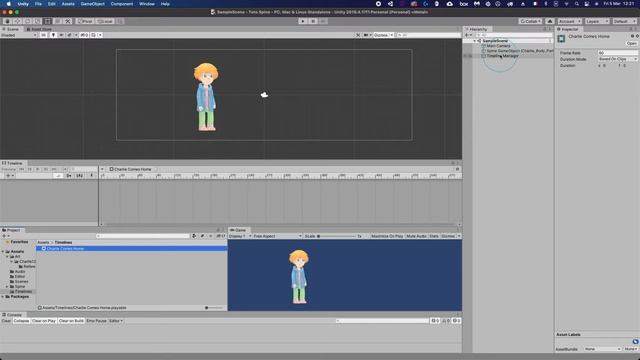The height and width of the screenshot is (360, 640).
Task: Click the Scene component tools icon
Action: point(358,35)
